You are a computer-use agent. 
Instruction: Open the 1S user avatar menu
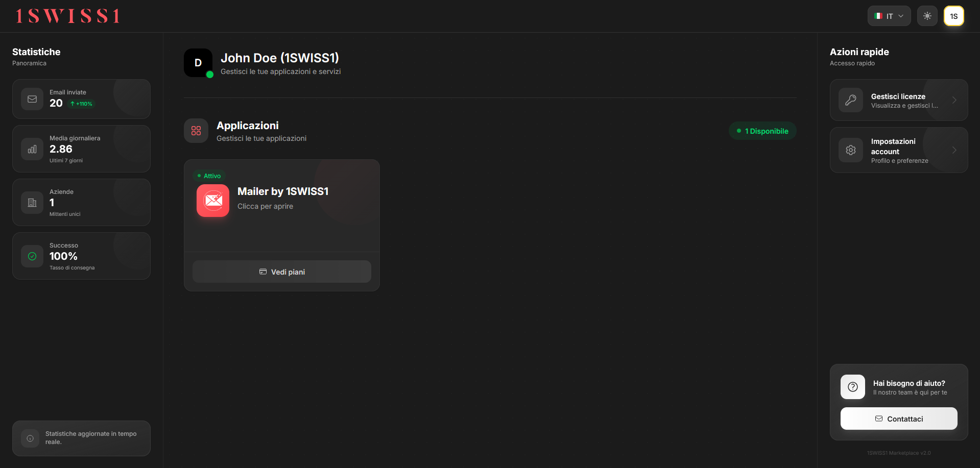[x=954, y=16]
